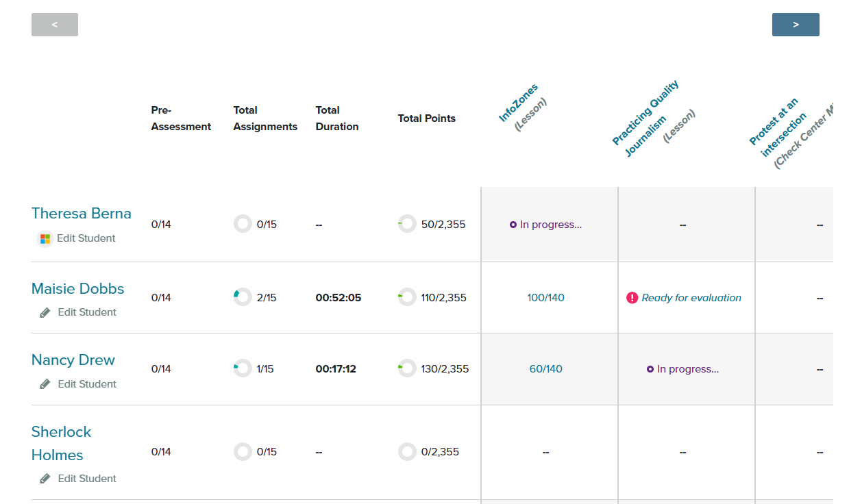The image size is (849, 504).
Task: Click the previous page left arrow button
Action: tap(55, 25)
